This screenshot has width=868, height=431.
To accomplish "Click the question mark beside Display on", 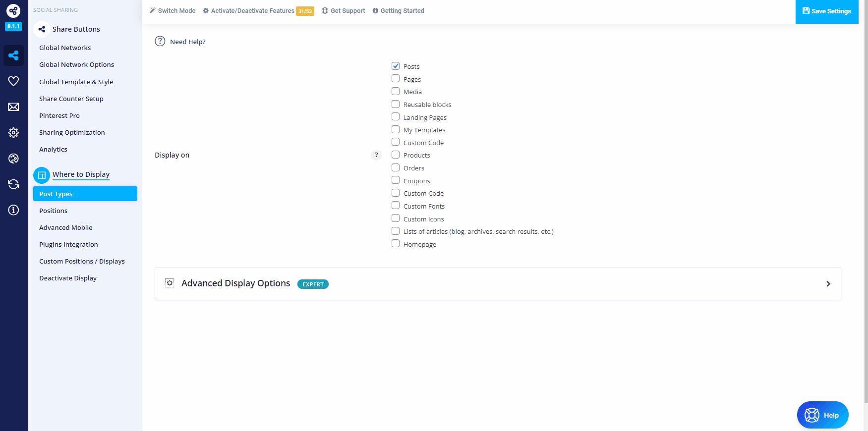I will (x=376, y=155).
